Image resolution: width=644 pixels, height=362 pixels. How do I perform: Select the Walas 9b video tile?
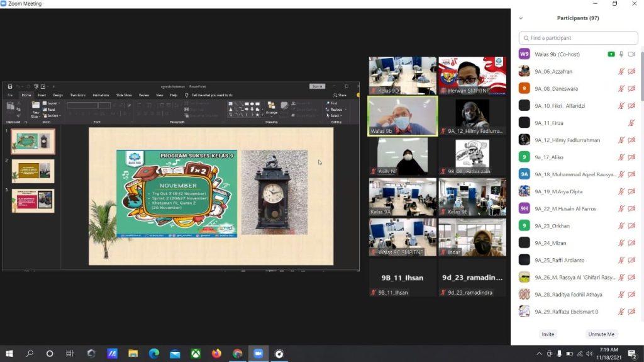pyautogui.click(x=402, y=116)
